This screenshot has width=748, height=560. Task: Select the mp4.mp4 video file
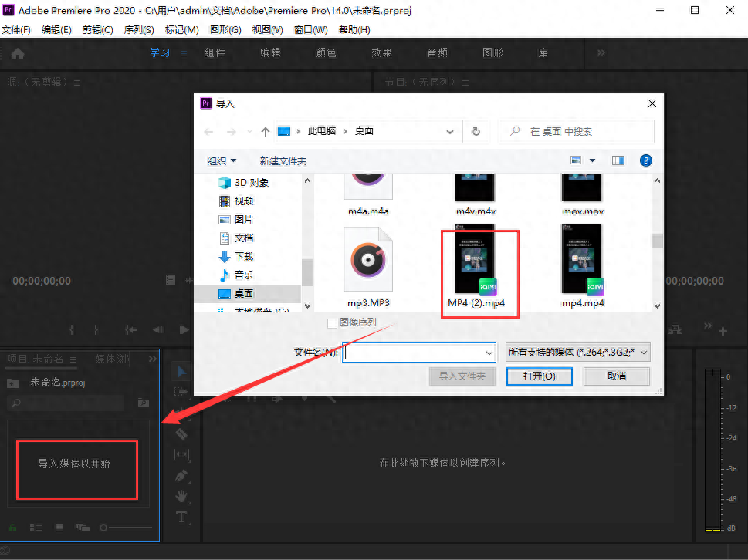(583, 266)
